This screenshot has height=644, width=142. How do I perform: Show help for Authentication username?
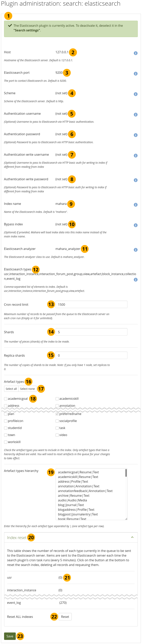tap(136, 115)
